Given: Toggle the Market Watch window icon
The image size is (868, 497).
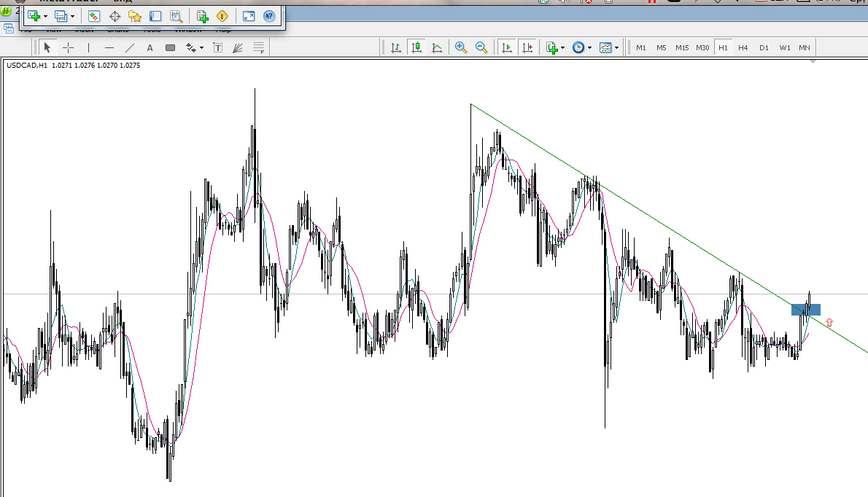Looking at the screenshot, I should tap(93, 16).
